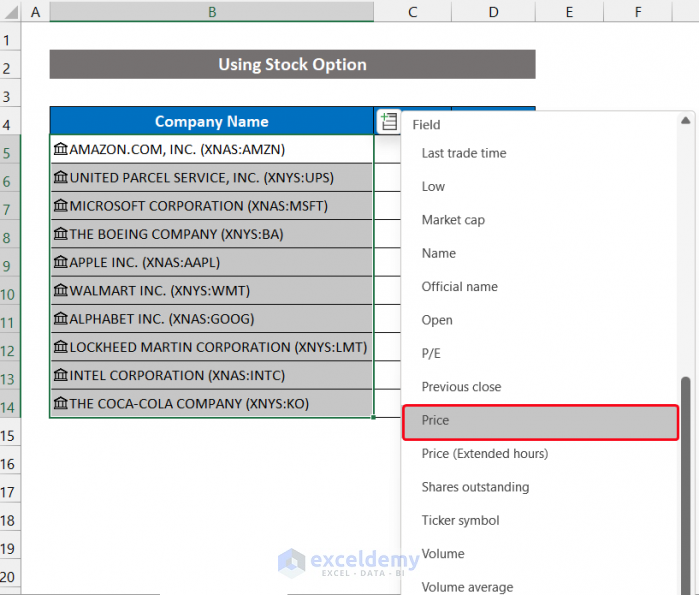The height and width of the screenshot is (595, 699).
Task: Select Ticker symbol field
Action: pos(539,521)
